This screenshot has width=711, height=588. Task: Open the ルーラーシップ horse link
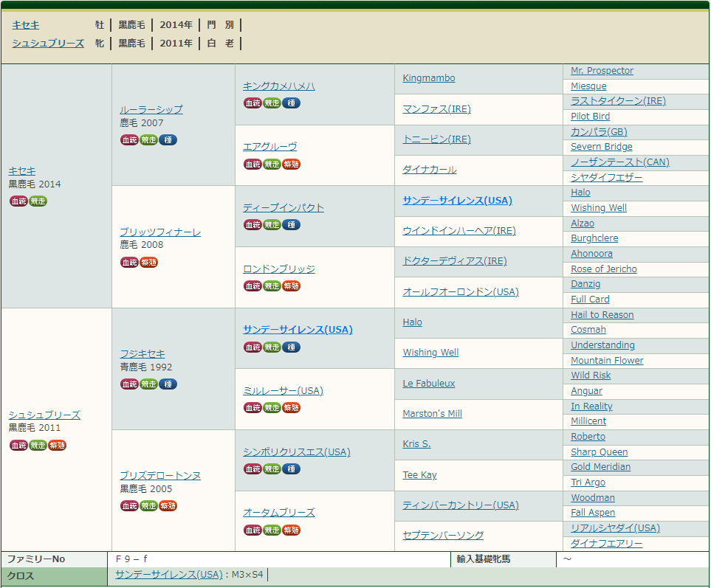(x=151, y=110)
